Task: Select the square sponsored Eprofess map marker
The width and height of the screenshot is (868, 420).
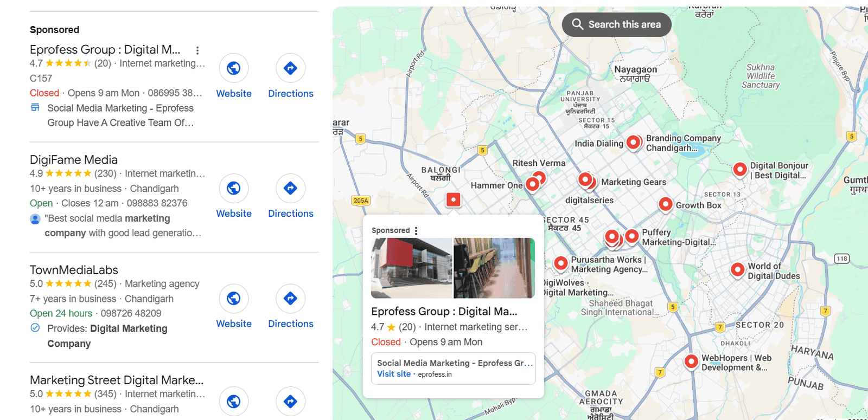Action: click(x=453, y=200)
